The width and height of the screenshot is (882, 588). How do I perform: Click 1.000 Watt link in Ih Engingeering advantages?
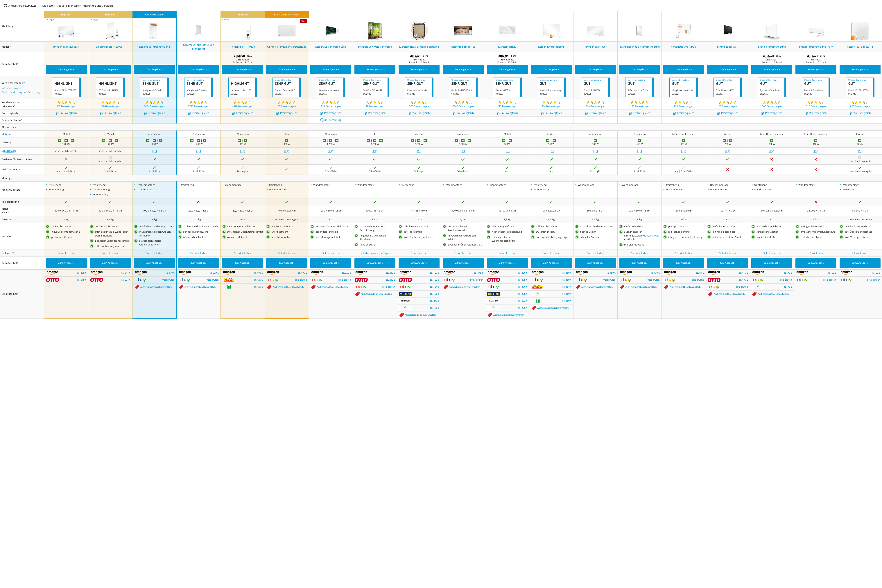pyautogui.click(x=653, y=236)
